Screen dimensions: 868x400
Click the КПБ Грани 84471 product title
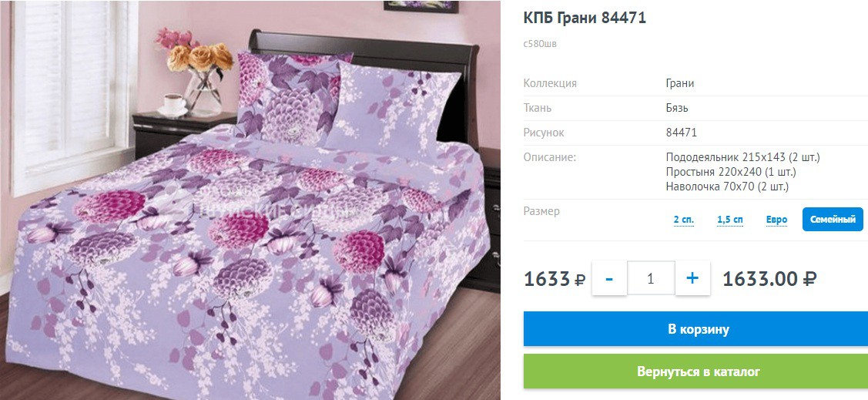585,18
